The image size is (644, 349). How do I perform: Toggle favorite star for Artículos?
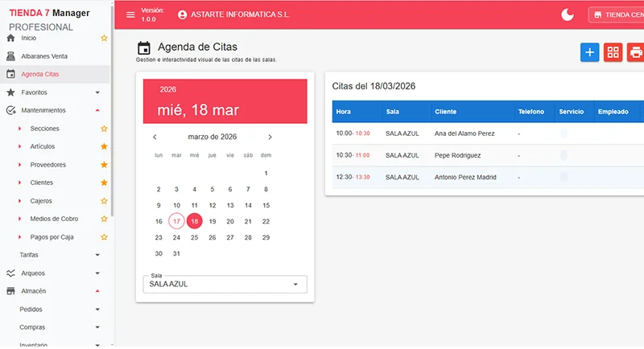pyautogui.click(x=103, y=146)
